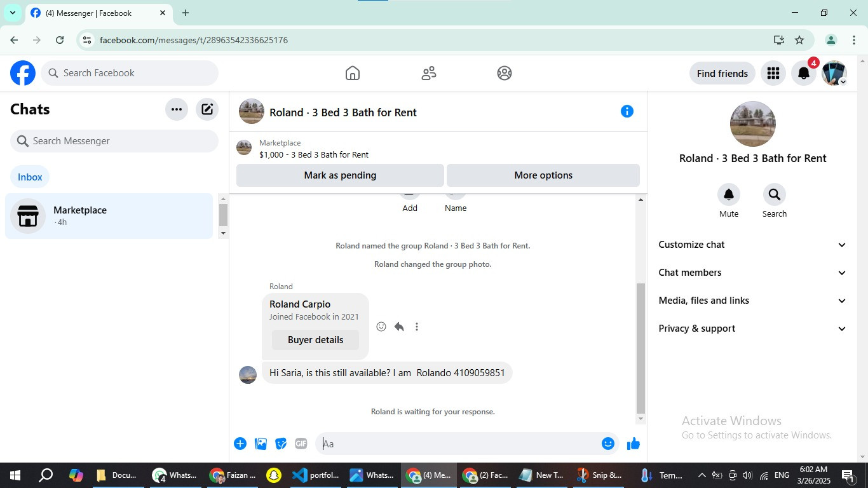Click the $1,000 listing title text
The height and width of the screenshot is (488, 868).
click(314, 154)
